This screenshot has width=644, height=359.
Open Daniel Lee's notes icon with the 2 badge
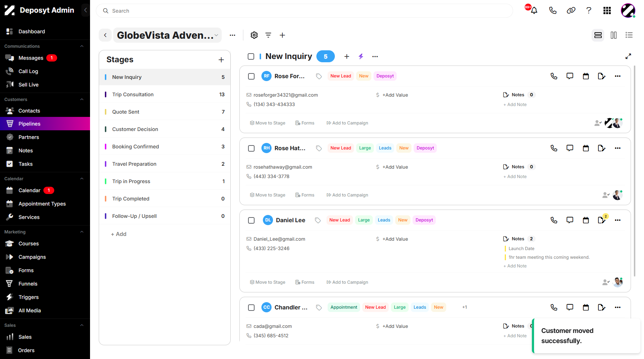(x=602, y=220)
